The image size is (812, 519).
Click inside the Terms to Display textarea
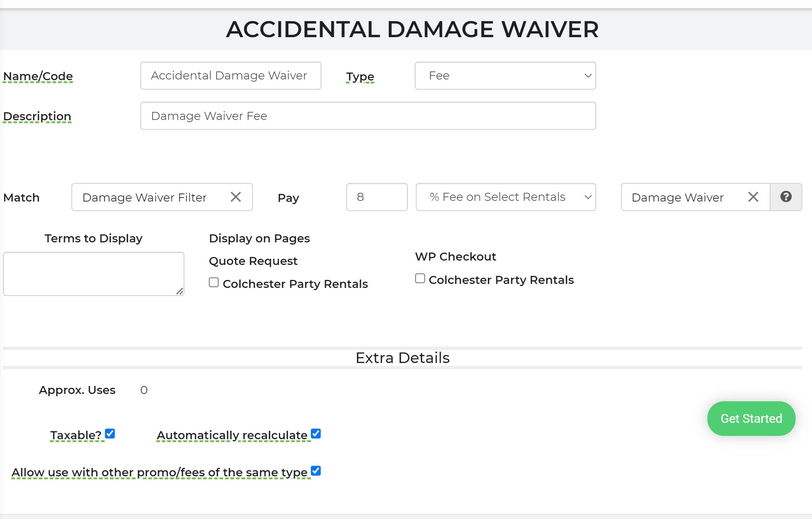pos(93,274)
